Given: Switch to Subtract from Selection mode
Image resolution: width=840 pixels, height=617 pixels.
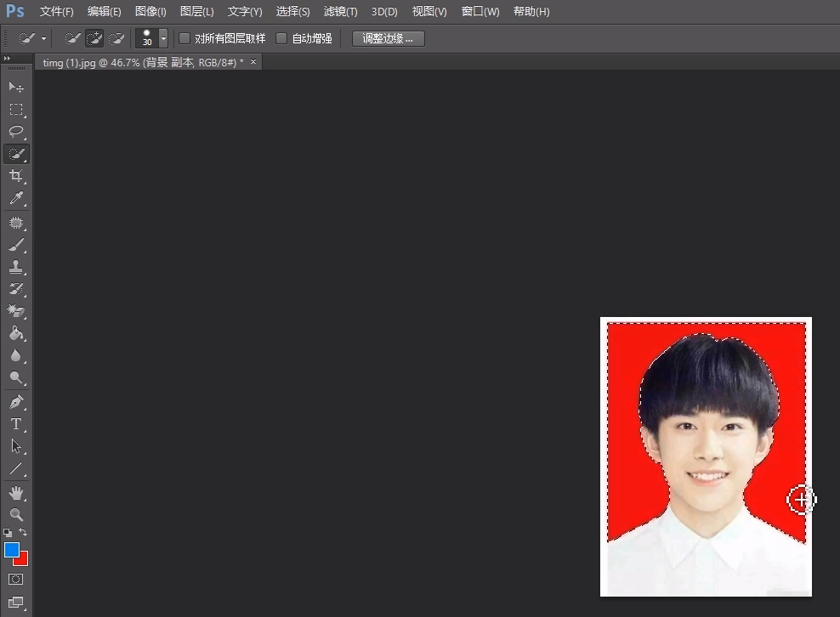Looking at the screenshot, I should click(x=116, y=38).
